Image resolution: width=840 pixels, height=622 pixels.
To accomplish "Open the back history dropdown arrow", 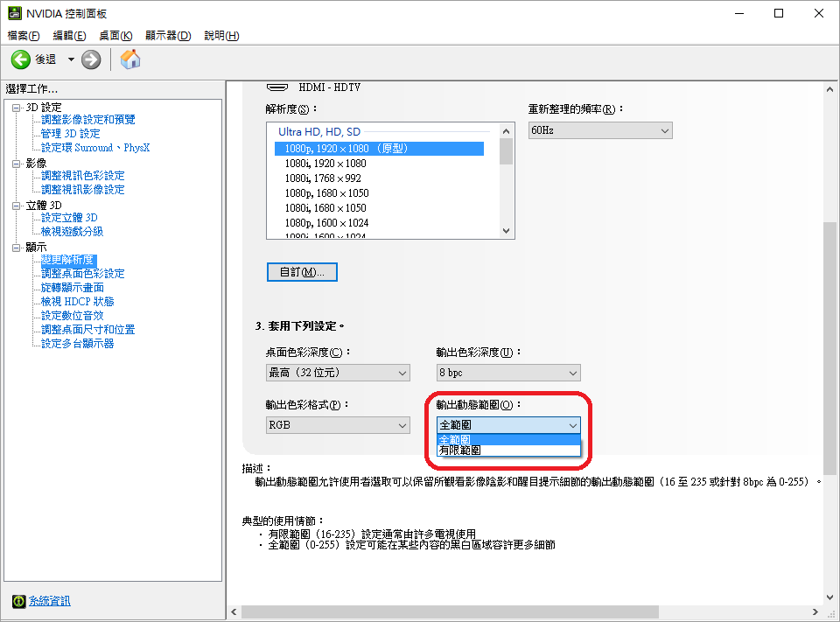I will pyautogui.click(x=71, y=59).
